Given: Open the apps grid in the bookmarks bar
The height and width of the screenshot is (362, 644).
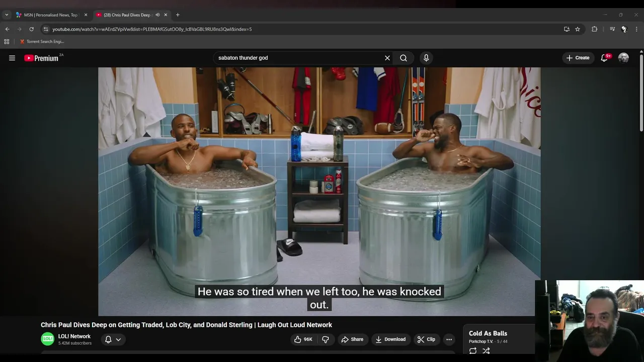Looking at the screenshot, I should click(7, 42).
